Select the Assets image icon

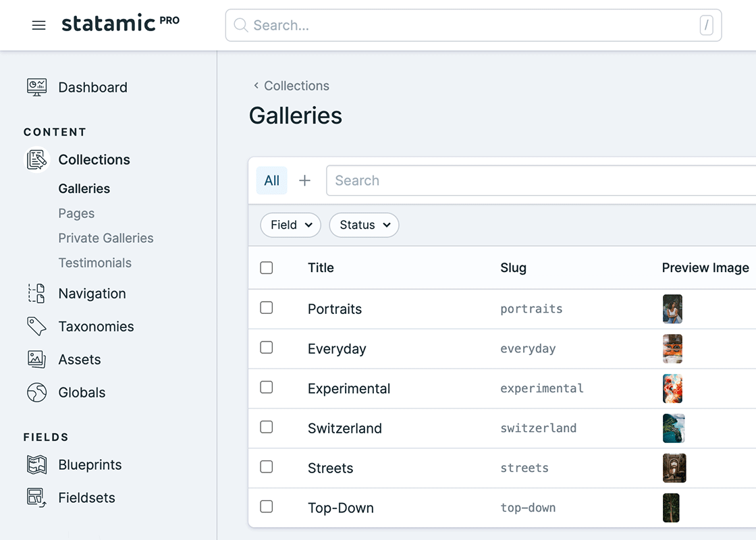click(x=37, y=359)
